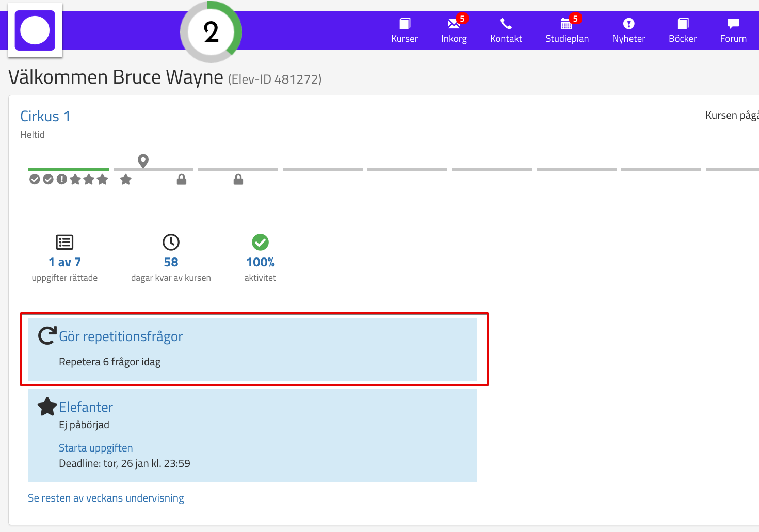Open the Forum chat icon
This screenshot has height=532, width=759.
coord(733,24)
